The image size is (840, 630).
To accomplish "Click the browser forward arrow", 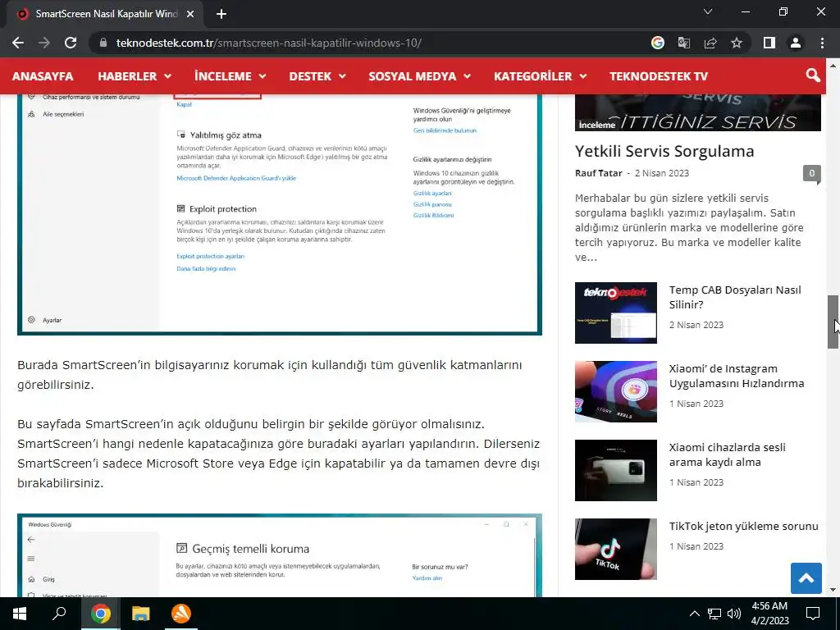I will (x=44, y=43).
